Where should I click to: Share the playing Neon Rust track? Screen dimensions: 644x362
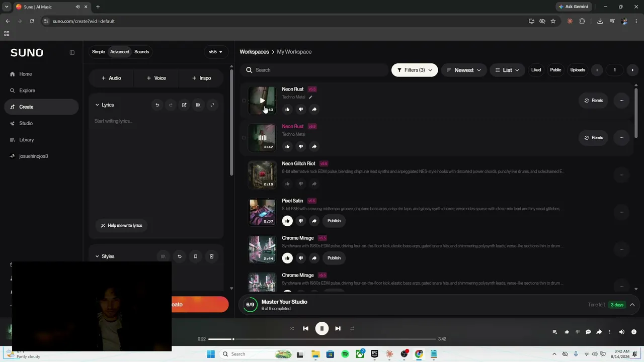coord(314,146)
